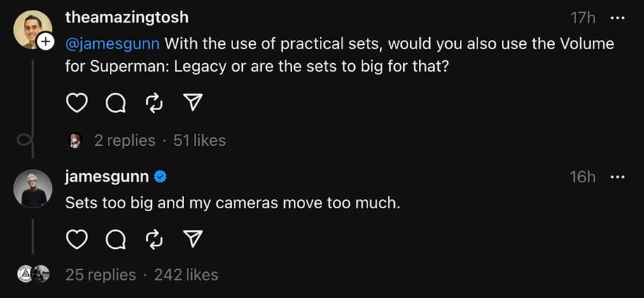Open the @jamesgunn mention link
This screenshot has height=298, width=644.
pyautogui.click(x=113, y=44)
